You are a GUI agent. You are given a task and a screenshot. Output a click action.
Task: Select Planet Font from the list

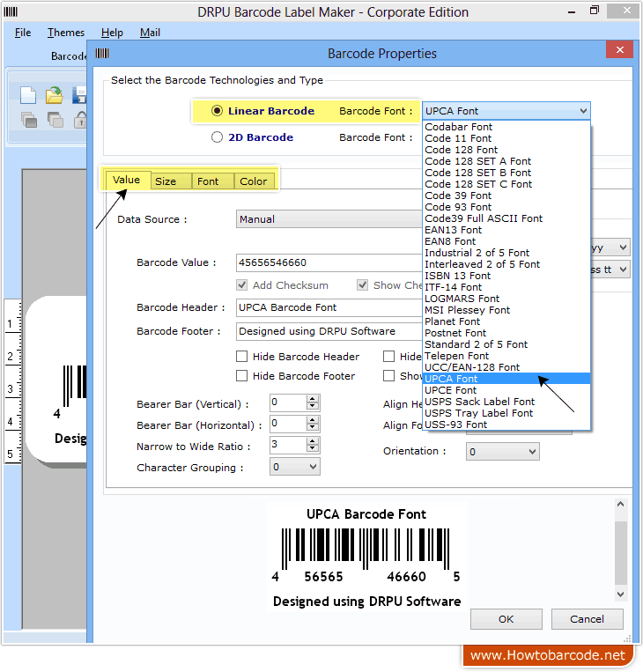[506, 321]
